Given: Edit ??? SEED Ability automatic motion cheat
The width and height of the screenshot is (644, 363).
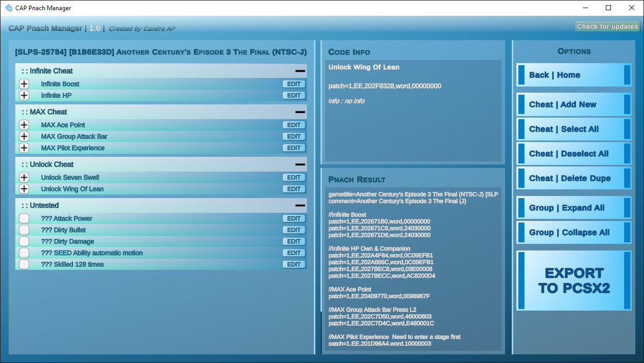Looking at the screenshot, I should [294, 253].
